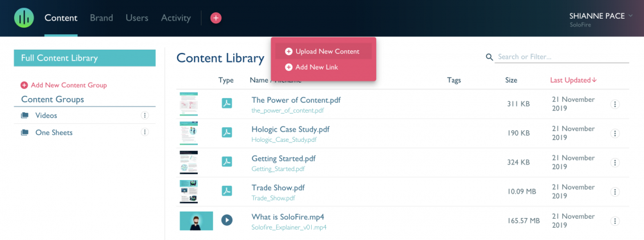Switch to the Activity tab
The image size is (644, 240).
[176, 18]
